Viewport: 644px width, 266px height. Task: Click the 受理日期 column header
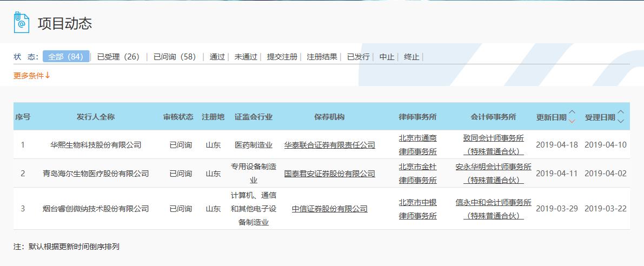(600, 117)
